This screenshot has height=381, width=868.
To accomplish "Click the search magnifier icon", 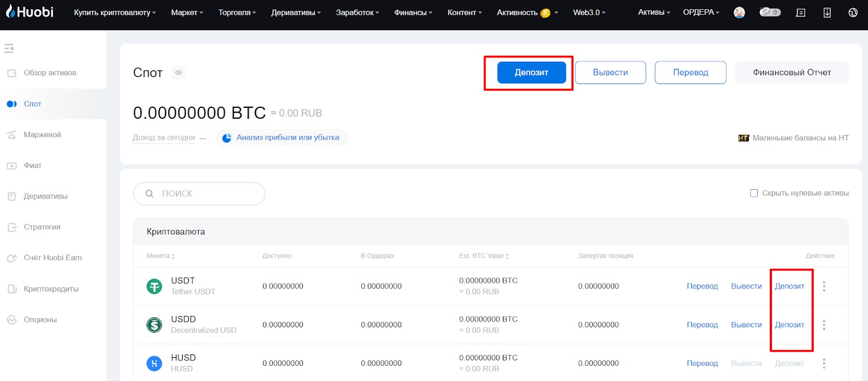I will (x=149, y=193).
